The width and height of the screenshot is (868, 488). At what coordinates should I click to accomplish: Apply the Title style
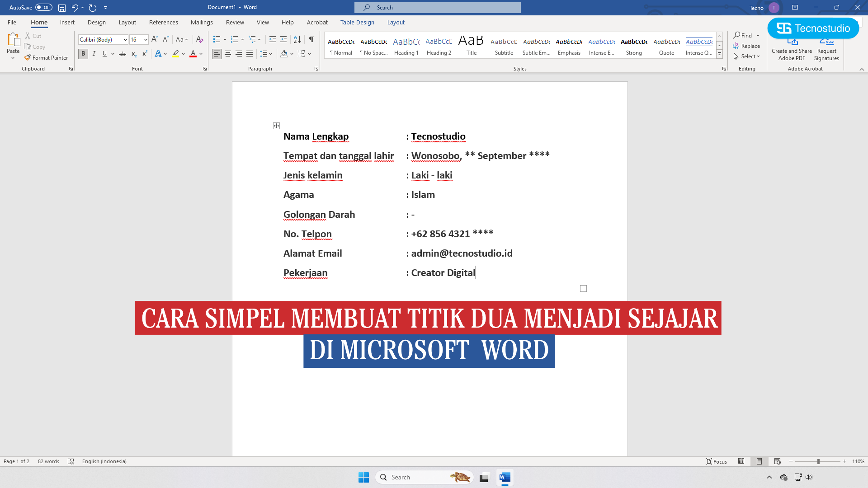(472, 46)
